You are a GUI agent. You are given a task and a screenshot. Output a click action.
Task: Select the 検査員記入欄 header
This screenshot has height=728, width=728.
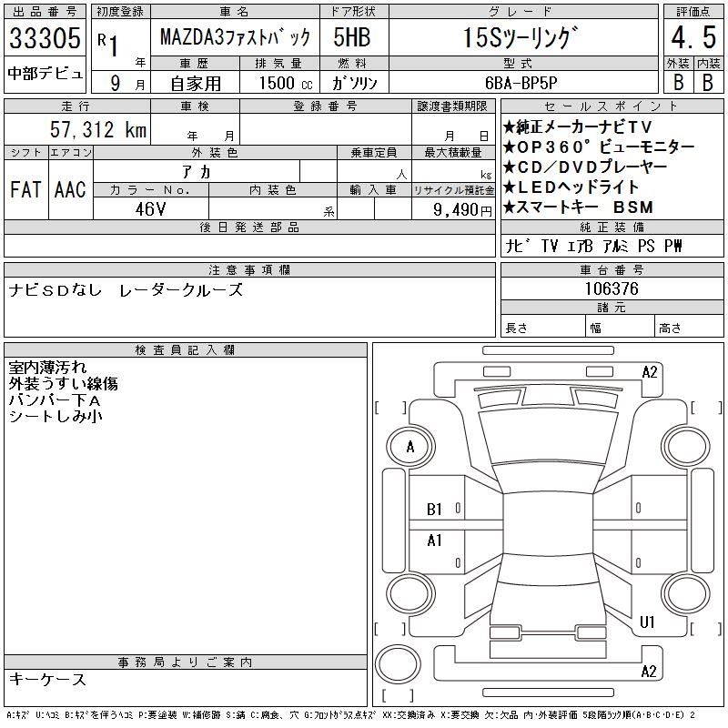click(186, 350)
